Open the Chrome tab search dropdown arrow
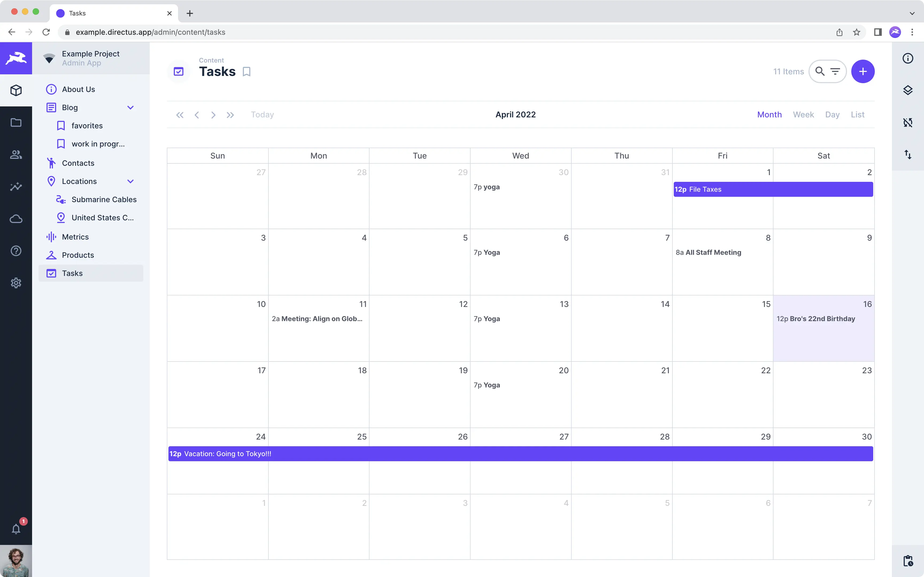 click(912, 13)
